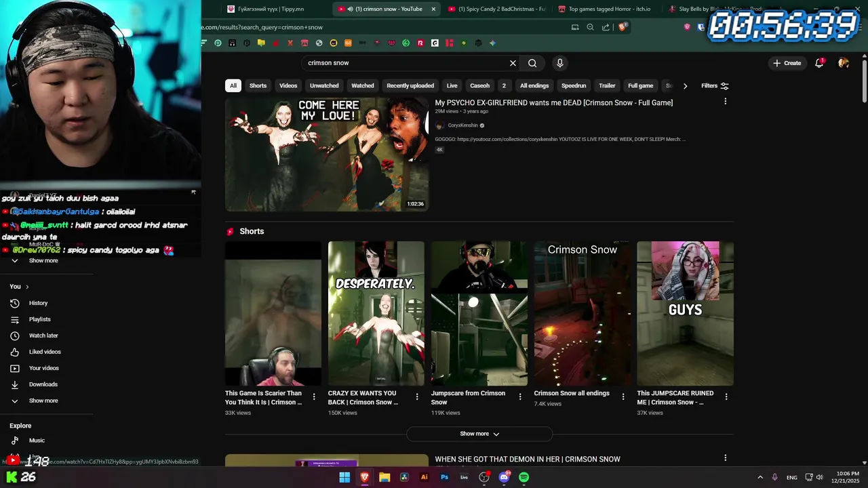The height and width of the screenshot is (488, 868).
Task: Play the 1:02:36 CoryxKenshin video thumbnail
Action: 327,155
